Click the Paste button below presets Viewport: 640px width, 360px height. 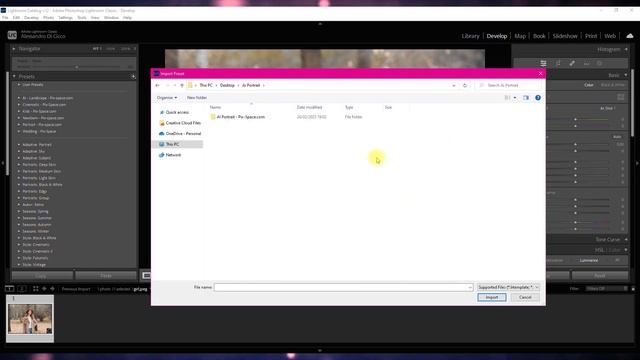coord(106,276)
